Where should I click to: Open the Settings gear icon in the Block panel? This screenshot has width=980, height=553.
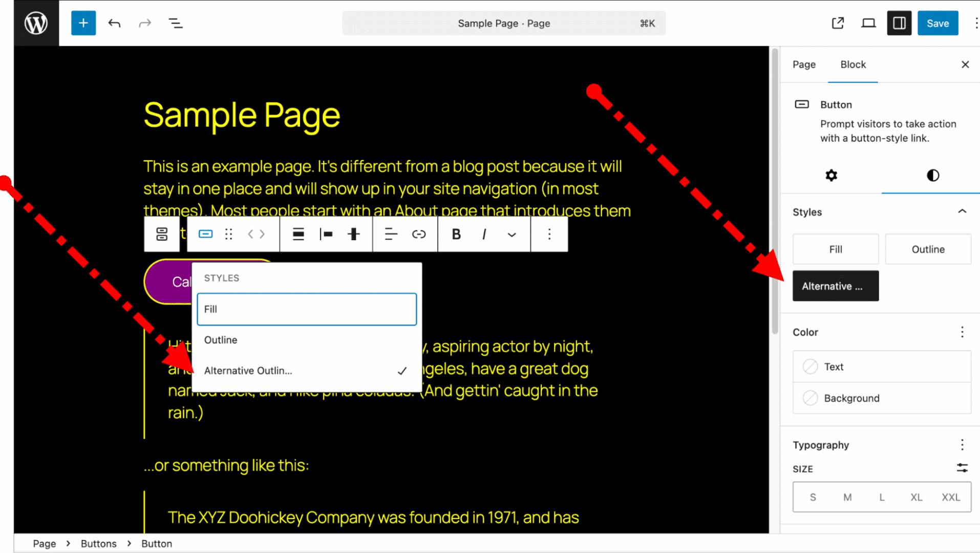(830, 176)
